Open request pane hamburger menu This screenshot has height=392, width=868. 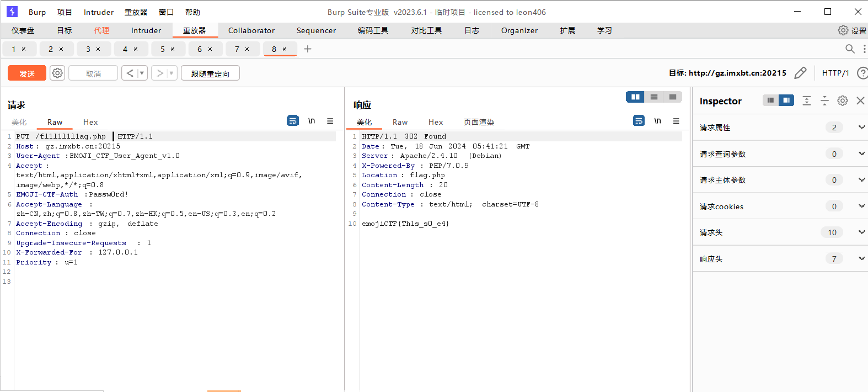coord(330,121)
